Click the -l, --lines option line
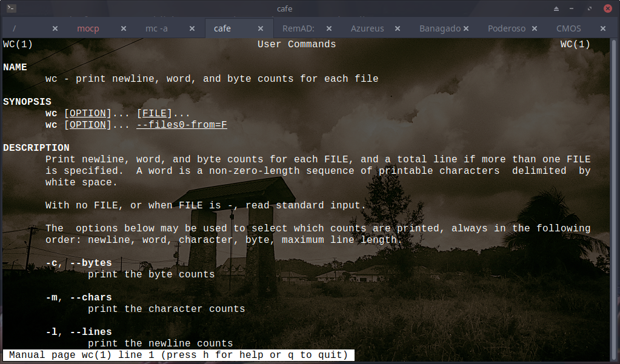 78,331
